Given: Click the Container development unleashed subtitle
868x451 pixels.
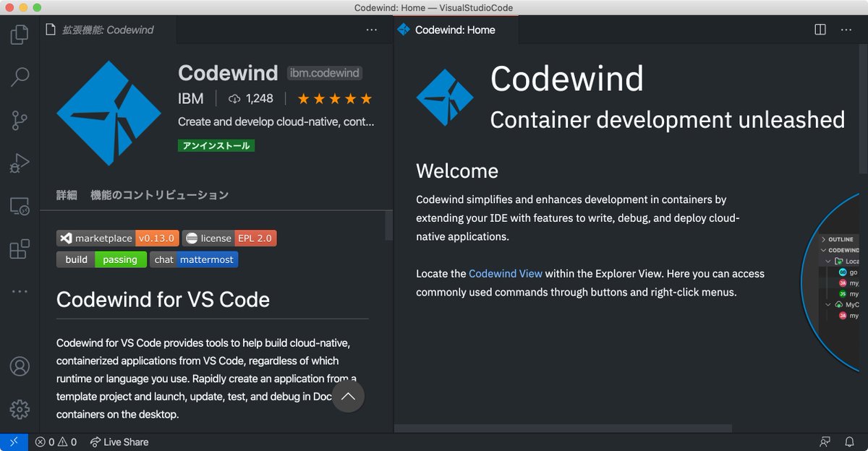Looking at the screenshot, I should click(x=668, y=119).
